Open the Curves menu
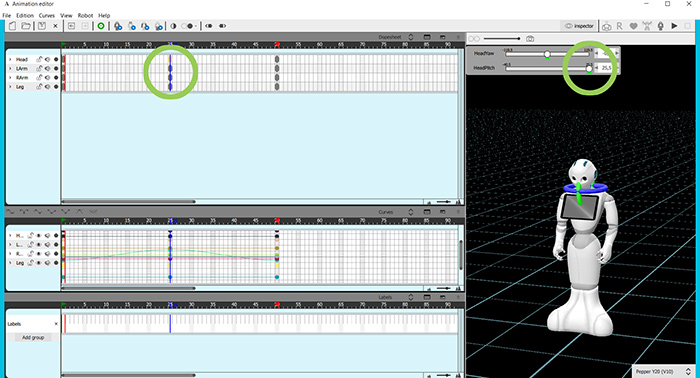 [x=47, y=15]
